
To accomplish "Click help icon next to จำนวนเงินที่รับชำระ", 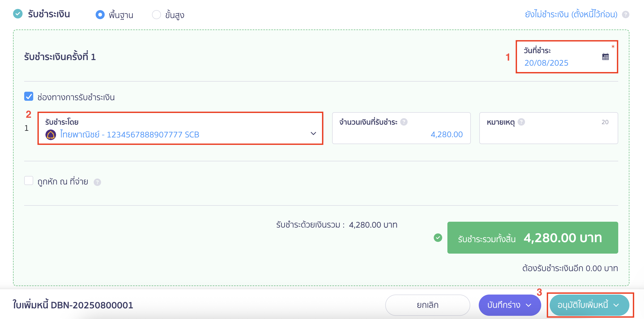I will tap(404, 122).
